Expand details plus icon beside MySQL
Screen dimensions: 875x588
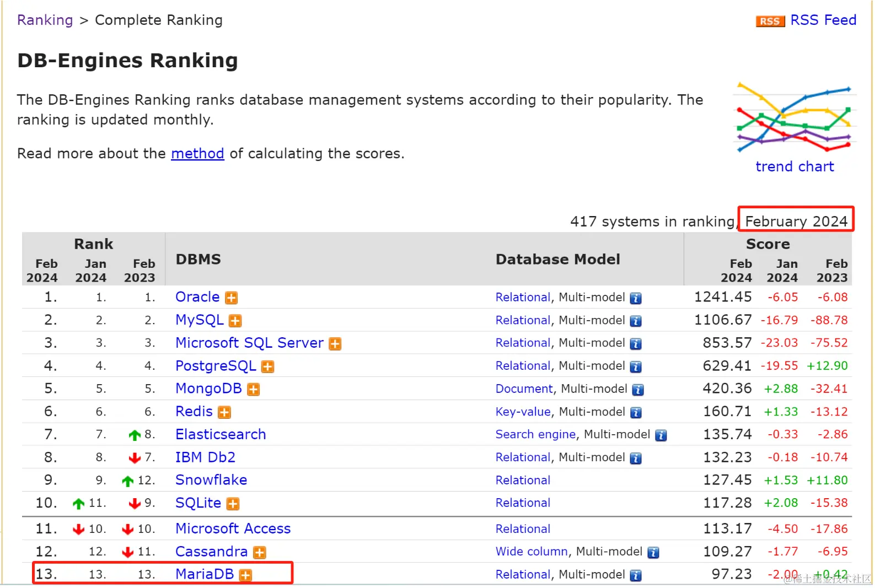235,321
